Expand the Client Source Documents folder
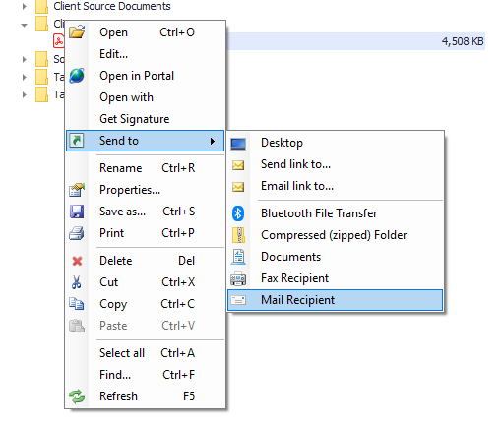The height and width of the screenshot is (423, 504). point(25,6)
